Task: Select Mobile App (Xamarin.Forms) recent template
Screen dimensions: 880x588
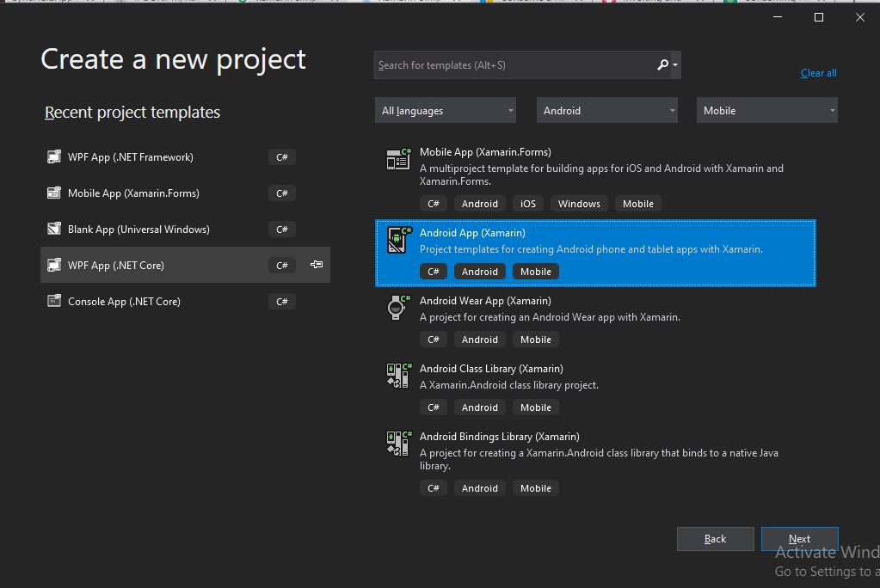Action: point(185,193)
